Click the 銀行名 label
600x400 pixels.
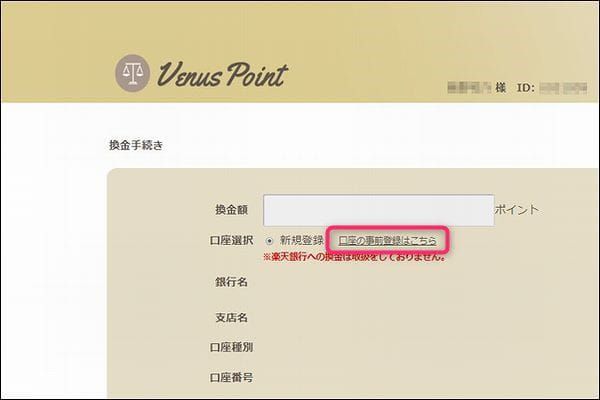[x=231, y=282]
